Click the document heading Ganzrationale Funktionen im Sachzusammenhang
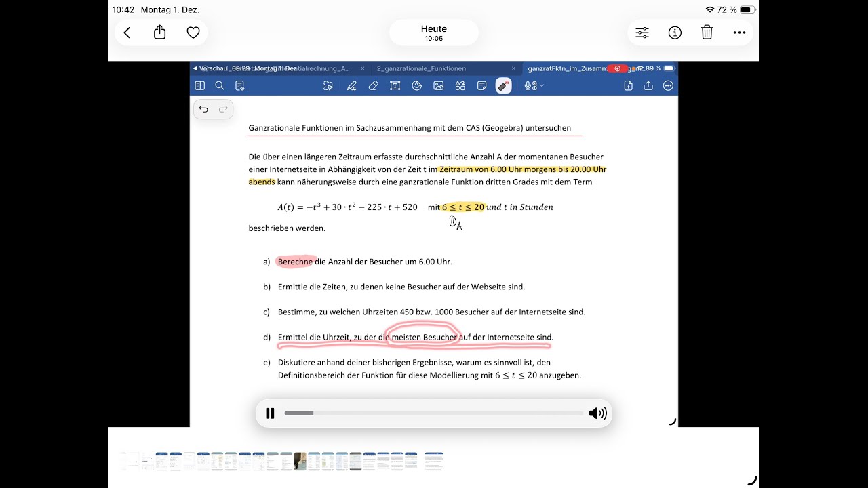 point(410,127)
